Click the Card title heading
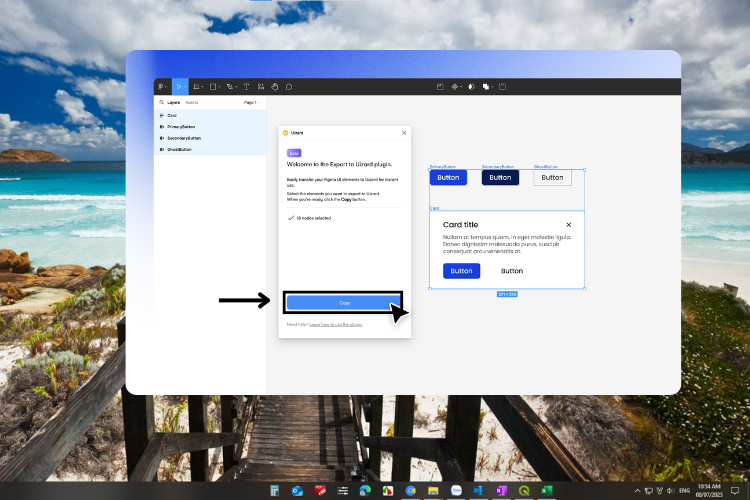This screenshot has width=750, height=500. pos(460,224)
